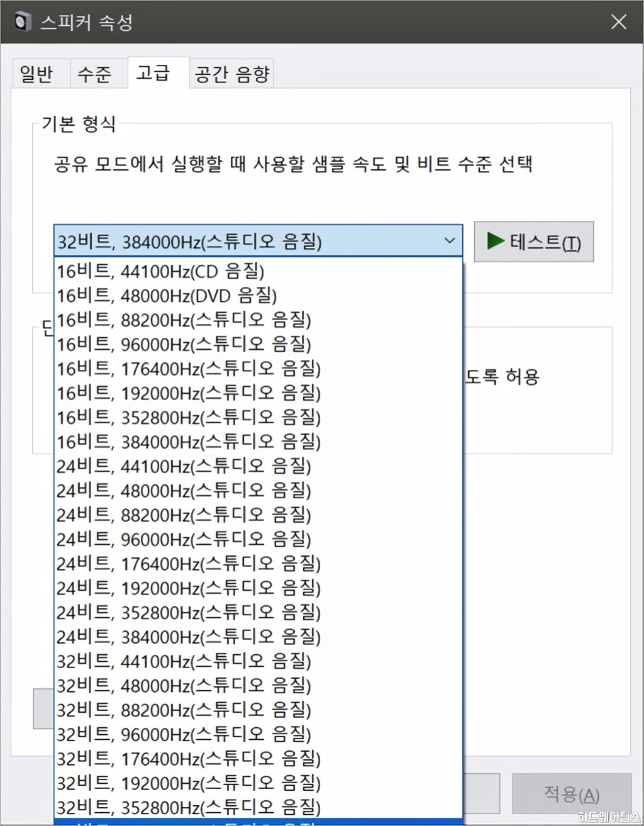Pick 32비트, 352800Hz(스튜디오 음질)
Screen dimensions: 644x826
pos(258,807)
